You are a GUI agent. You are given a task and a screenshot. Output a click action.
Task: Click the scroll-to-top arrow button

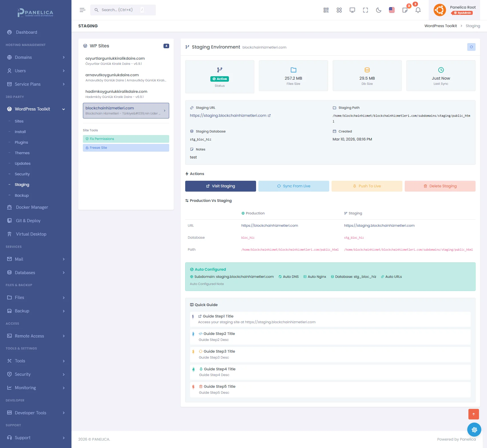(x=473, y=414)
